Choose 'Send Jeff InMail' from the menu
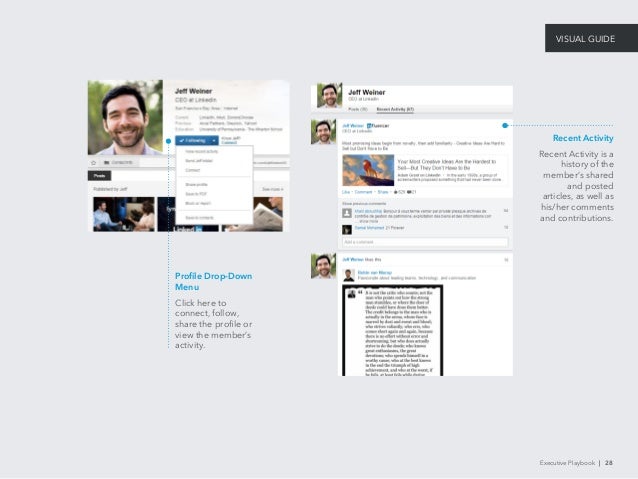 click(199, 161)
